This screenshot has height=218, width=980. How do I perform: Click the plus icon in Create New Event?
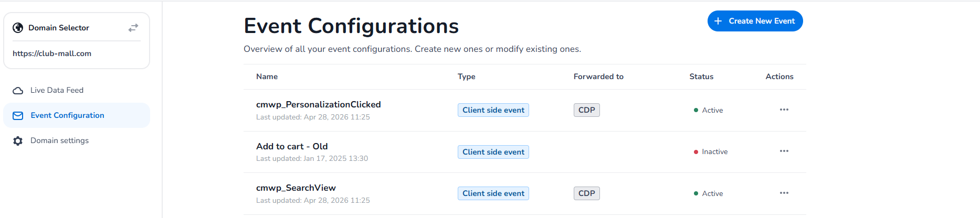718,21
